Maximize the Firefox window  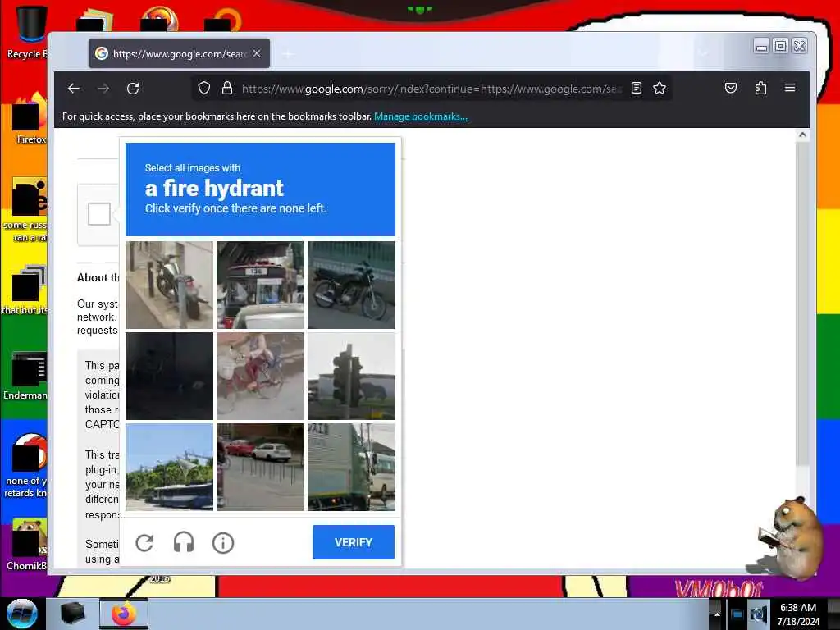781,46
